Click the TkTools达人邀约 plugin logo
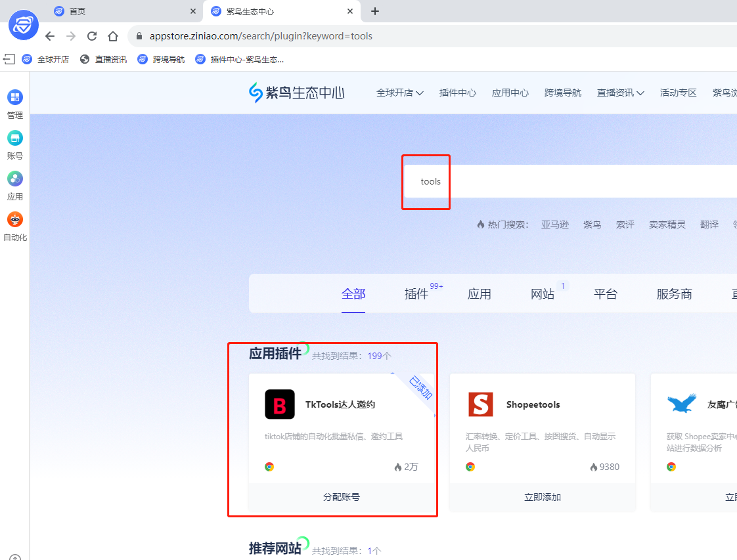Viewport: 737px width, 560px height. tap(280, 404)
